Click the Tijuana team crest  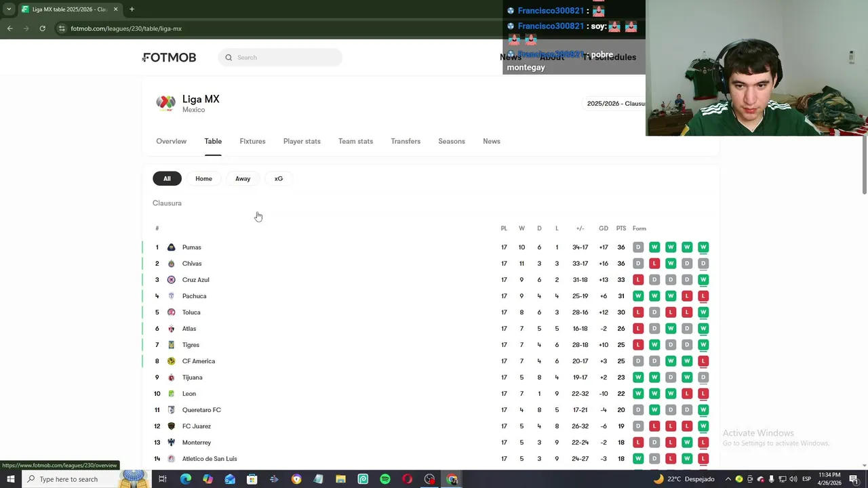(x=171, y=378)
